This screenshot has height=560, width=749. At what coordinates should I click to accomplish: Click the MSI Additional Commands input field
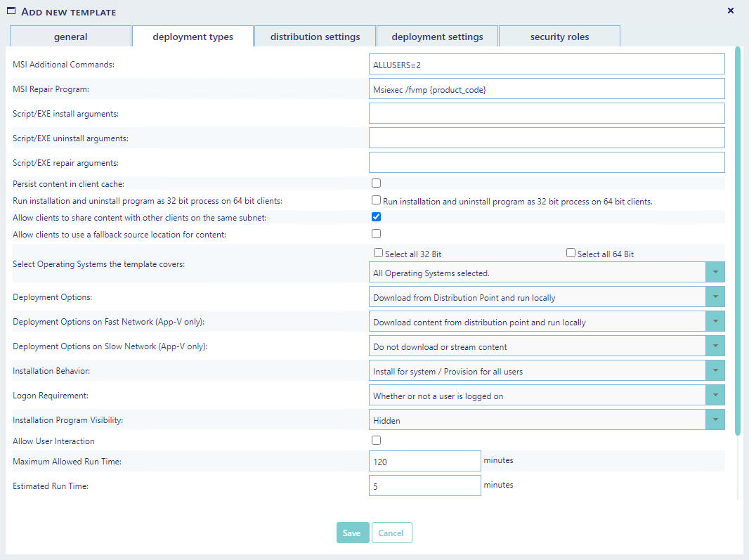coord(546,64)
